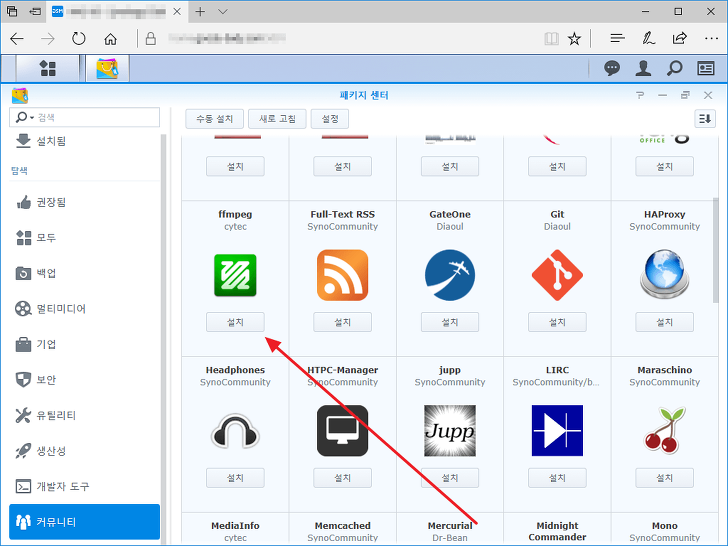Click the Headphones package icon
728x546 pixels.
[x=235, y=431]
